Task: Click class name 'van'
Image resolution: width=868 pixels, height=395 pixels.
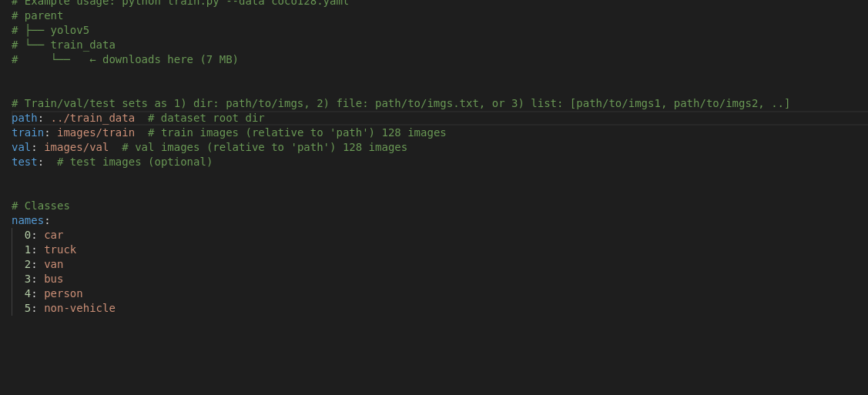Action: (54, 264)
